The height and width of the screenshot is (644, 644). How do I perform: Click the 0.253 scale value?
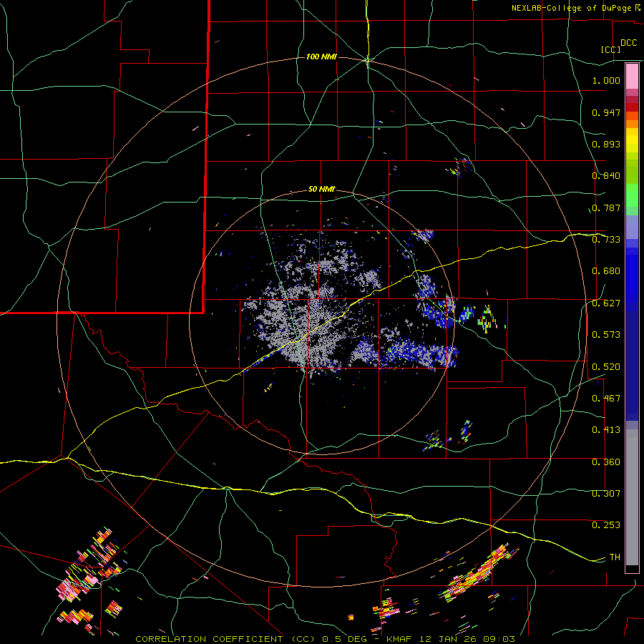click(606, 525)
